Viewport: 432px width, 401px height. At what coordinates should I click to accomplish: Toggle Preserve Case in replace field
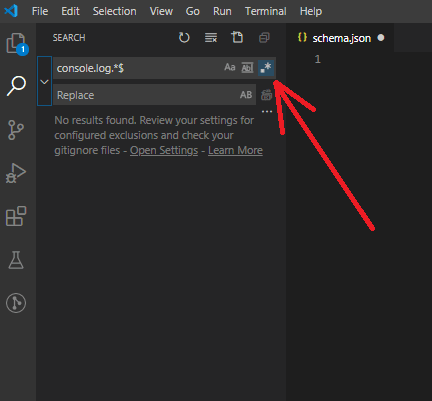point(246,95)
